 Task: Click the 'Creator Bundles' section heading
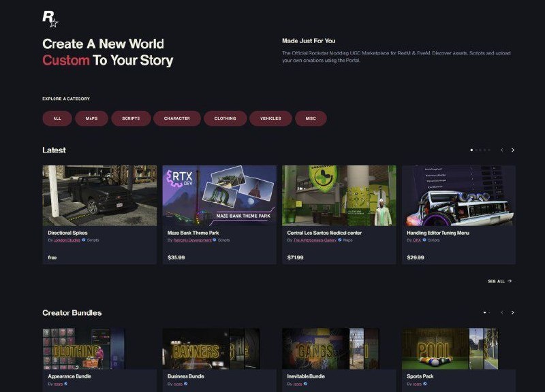[72, 313]
